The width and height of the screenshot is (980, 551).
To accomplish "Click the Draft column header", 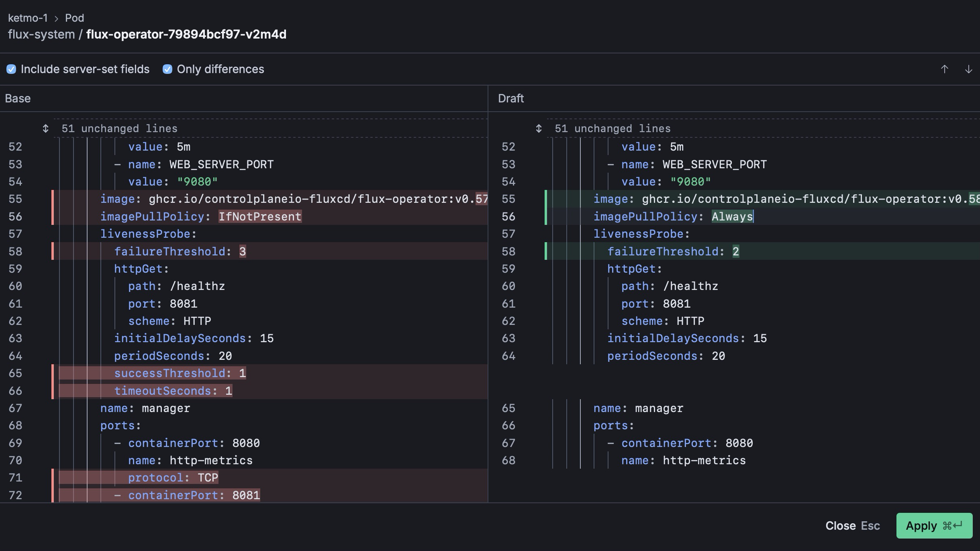I will pyautogui.click(x=511, y=98).
